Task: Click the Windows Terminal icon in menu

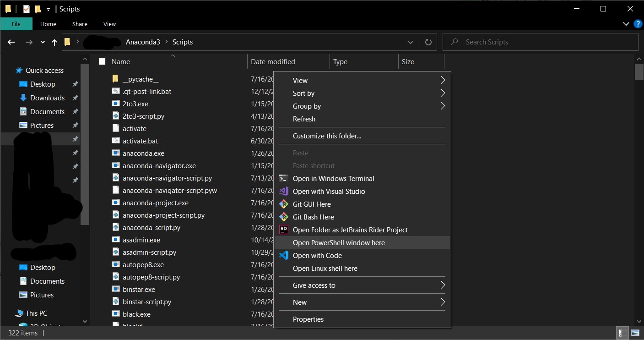Action: click(284, 178)
